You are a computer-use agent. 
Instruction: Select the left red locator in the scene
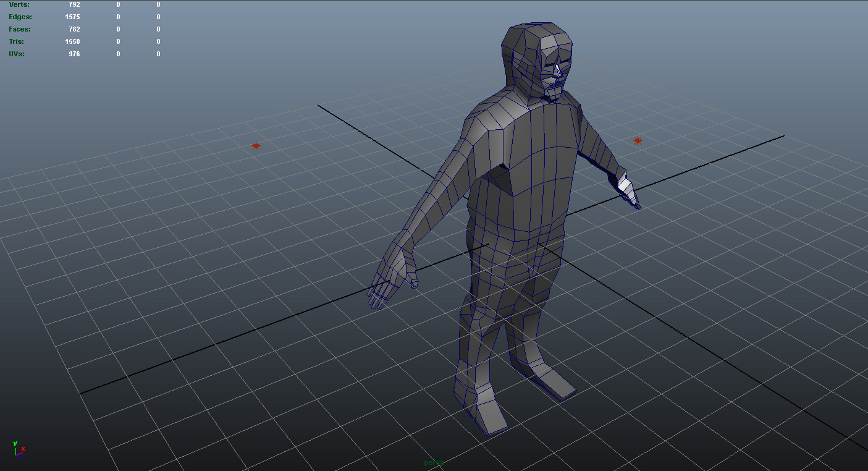(255, 145)
